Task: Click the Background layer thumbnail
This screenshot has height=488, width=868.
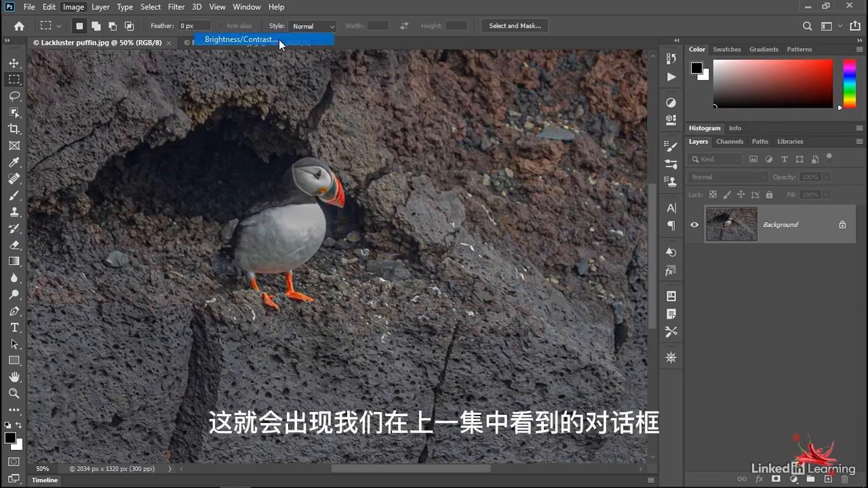Action: pos(731,224)
